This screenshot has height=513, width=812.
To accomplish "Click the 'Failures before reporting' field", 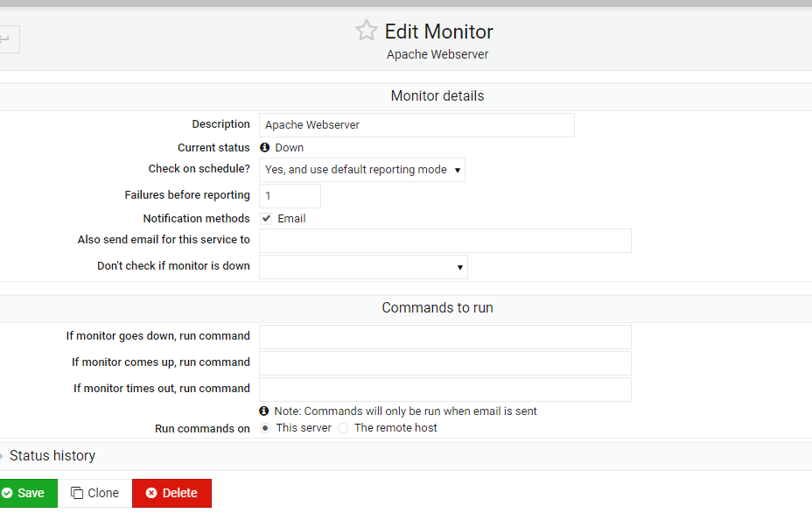I will [x=290, y=196].
